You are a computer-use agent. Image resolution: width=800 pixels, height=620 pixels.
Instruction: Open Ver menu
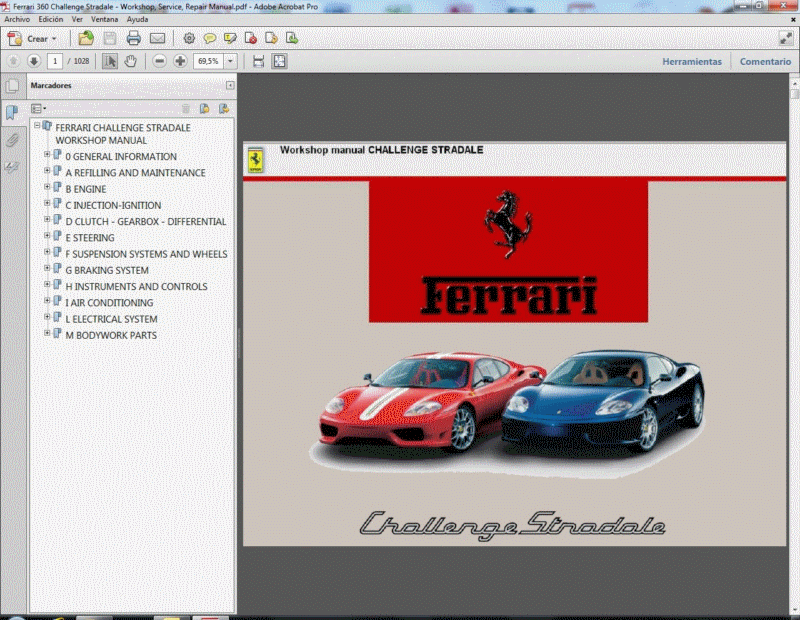[77, 19]
